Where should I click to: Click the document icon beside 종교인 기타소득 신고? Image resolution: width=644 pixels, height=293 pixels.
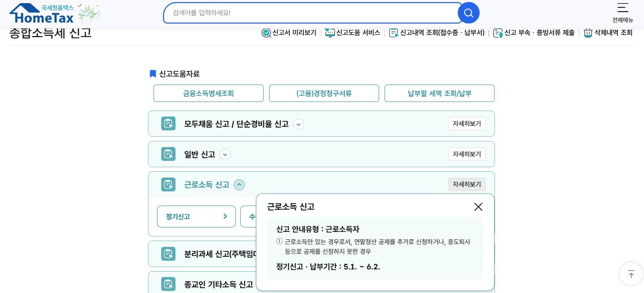[168, 284]
